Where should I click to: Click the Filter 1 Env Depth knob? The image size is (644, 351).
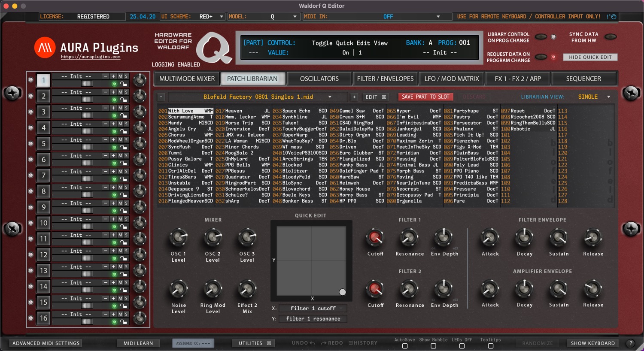(x=444, y=237)
